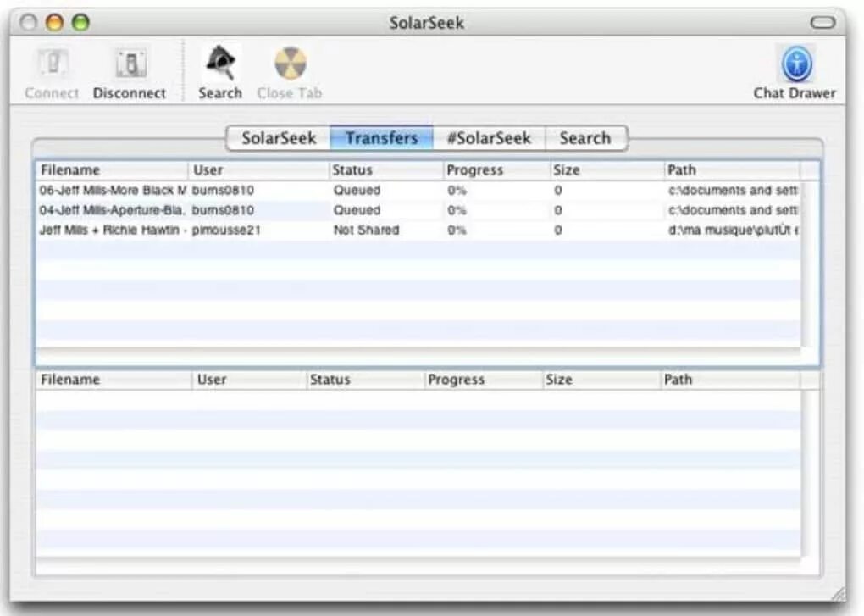Click lower table Path column header
The height and width of the screenshot is (616, 864).
[x=729, y=380]
